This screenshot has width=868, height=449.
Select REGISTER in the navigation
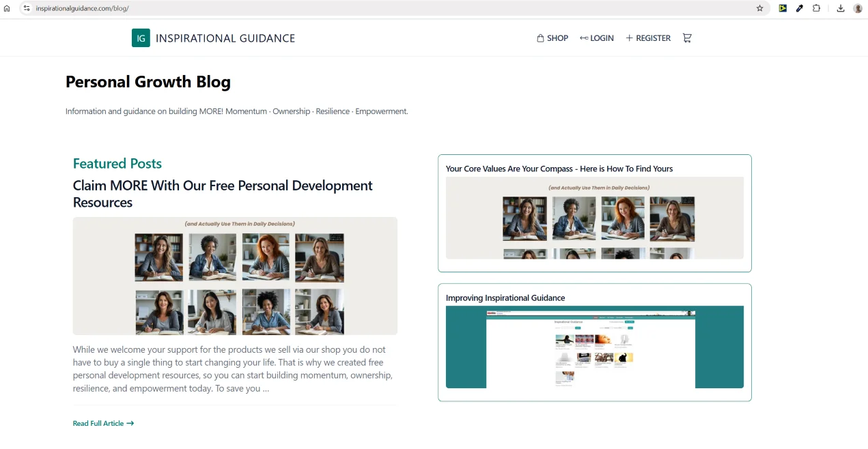click(648, 38)
